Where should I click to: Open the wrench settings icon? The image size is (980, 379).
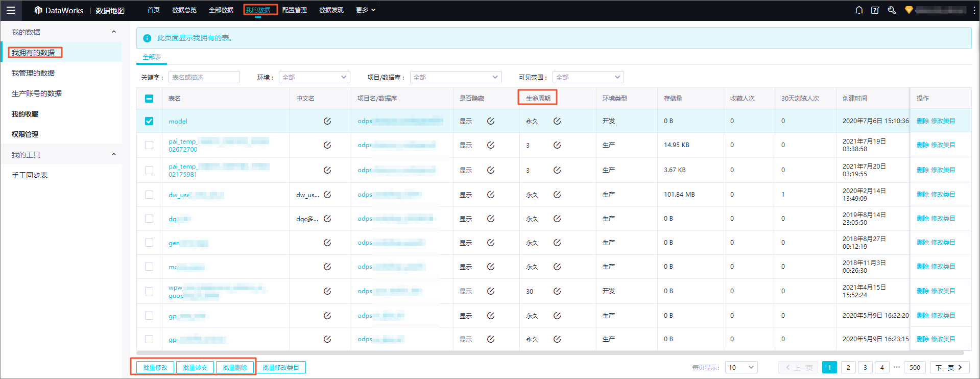pyautogui.click(x=892, y=10)
